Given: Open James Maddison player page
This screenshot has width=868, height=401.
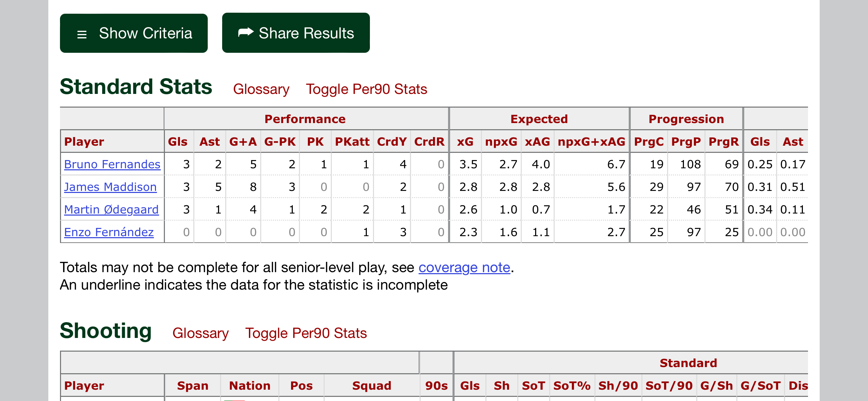Looking at the screenshot, I should point(110,187).
